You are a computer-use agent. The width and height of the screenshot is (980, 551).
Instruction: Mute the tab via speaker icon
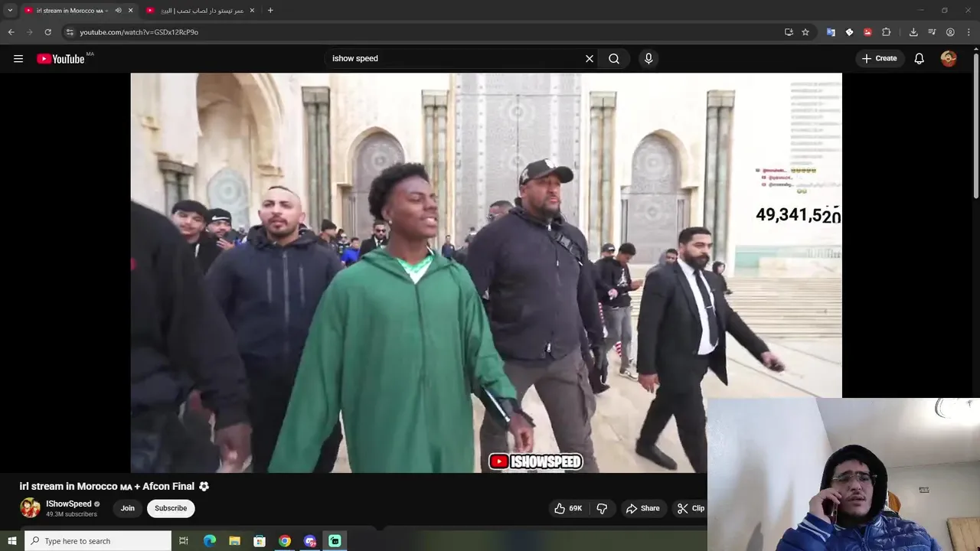point(118,11)
